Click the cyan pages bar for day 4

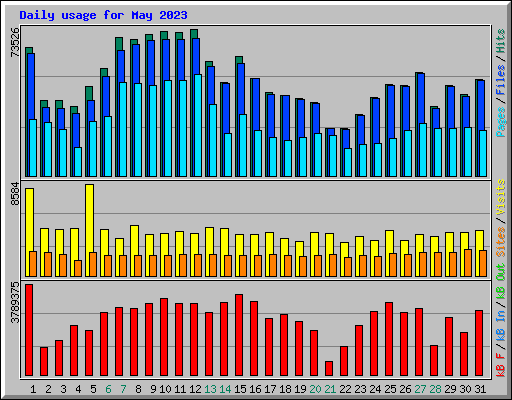click(x=78, y=162)
